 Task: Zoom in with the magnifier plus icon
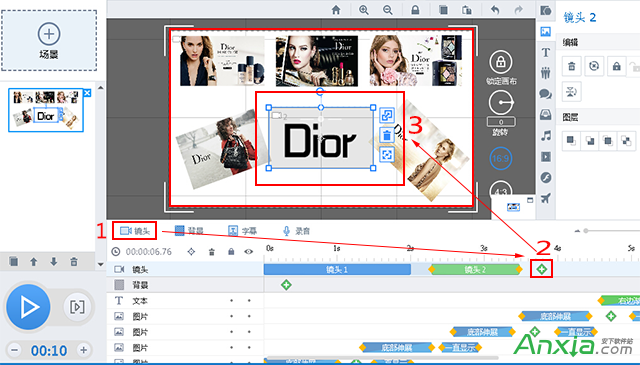tap(363, 10)
